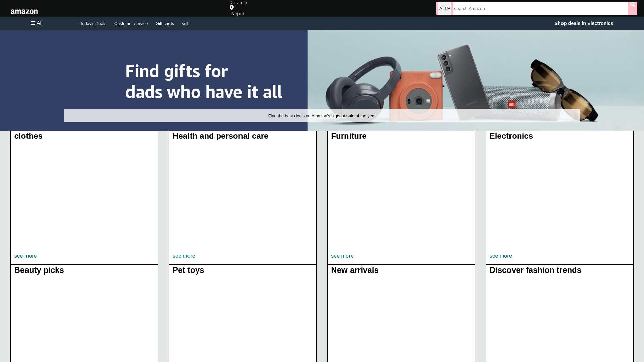Image resolution: width=644 pixels, height=362 pixels.
Task: Click see more under Furniture
Action: [x=342, y=256]
